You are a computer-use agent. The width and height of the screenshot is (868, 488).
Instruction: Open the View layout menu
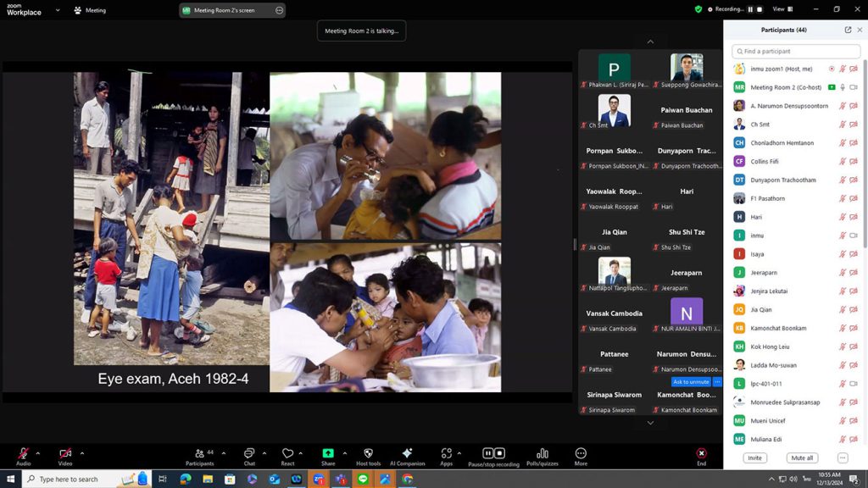tap(781, 9)
